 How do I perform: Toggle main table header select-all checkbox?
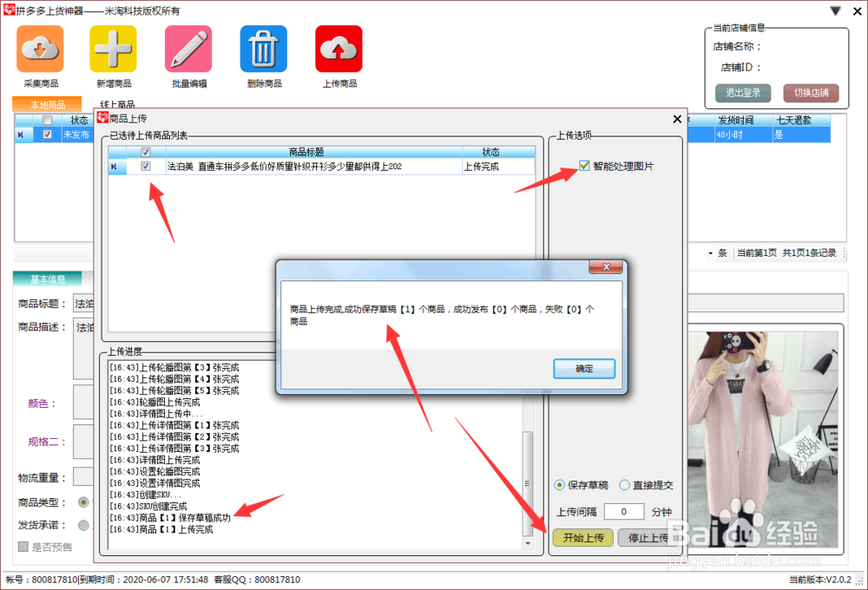[48, 120]
